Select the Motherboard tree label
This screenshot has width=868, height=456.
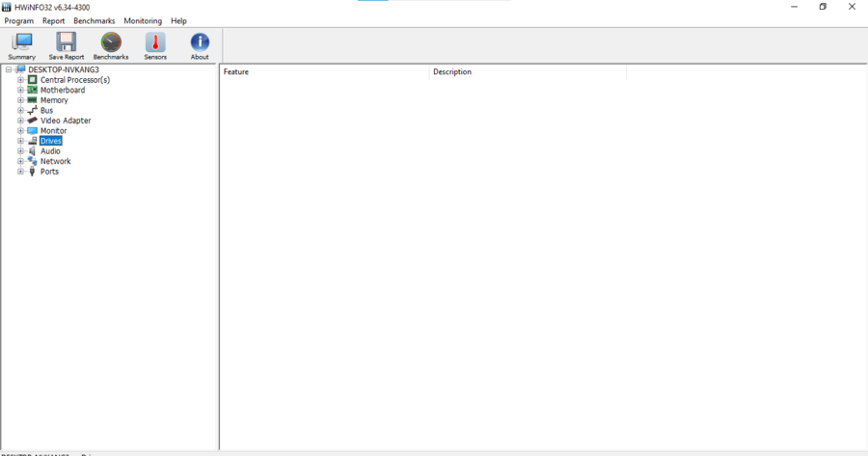point(63,90)
